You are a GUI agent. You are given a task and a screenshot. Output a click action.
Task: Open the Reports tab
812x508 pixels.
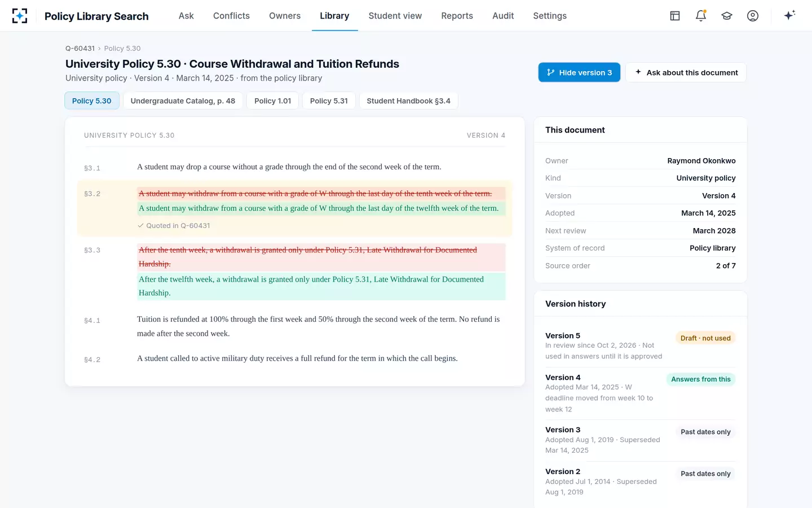coord(457,16)
